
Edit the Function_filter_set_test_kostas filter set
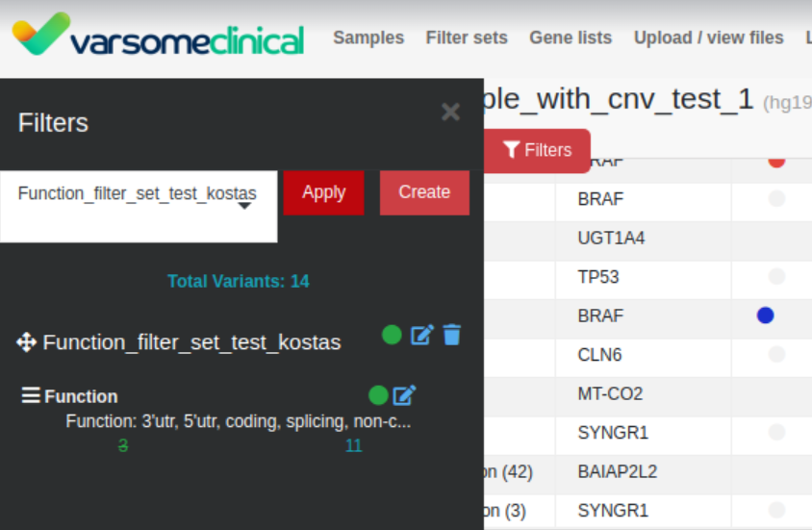coord(421,335)
